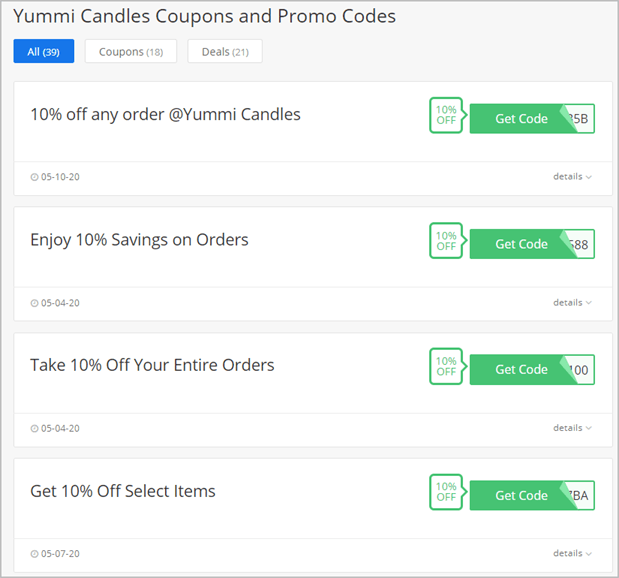Click the clock icon on the Enjoy 10% Savings coupon

click(x=34, y=303)
